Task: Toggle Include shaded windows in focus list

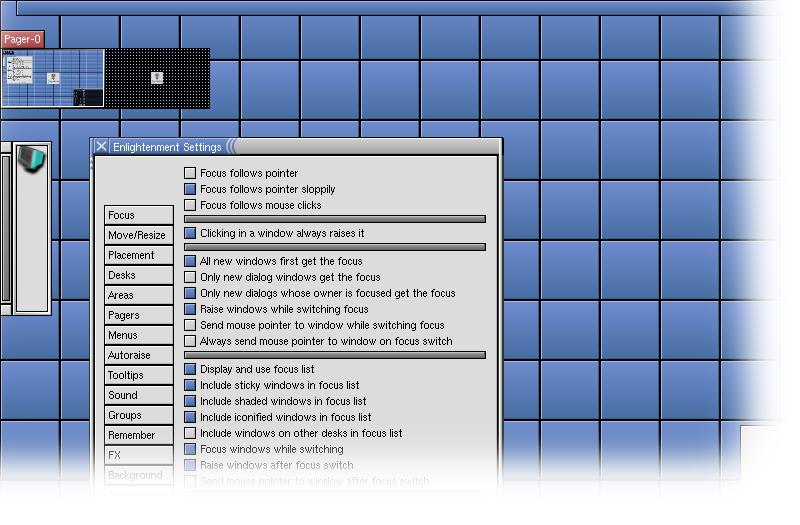Action: 190,401
